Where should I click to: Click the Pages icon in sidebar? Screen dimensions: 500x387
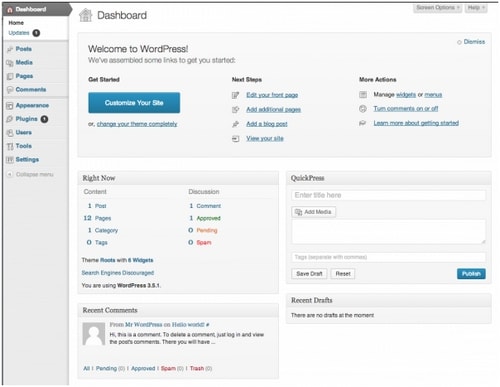10,76
